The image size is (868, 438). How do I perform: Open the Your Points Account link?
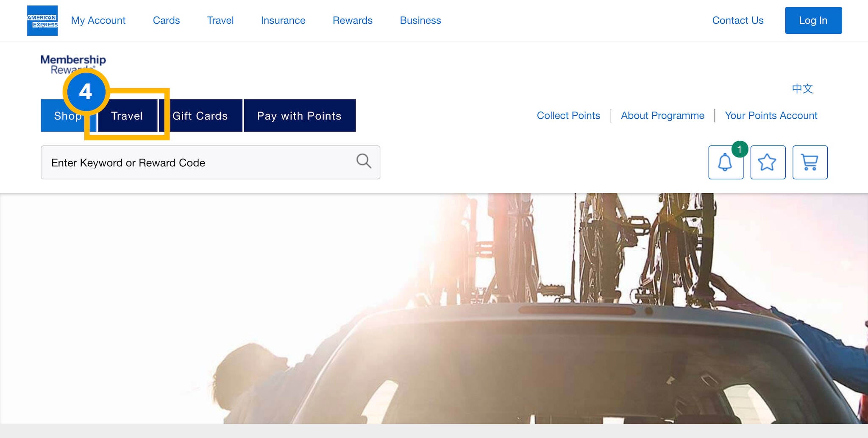click(771, 115)
